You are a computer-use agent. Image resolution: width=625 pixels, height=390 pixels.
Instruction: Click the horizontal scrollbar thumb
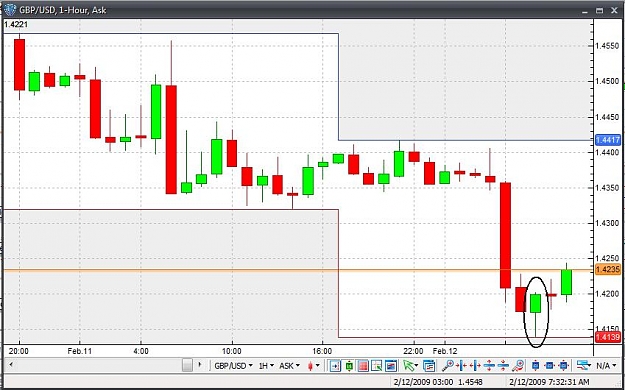pyautogui.click(x=187, y=365)
